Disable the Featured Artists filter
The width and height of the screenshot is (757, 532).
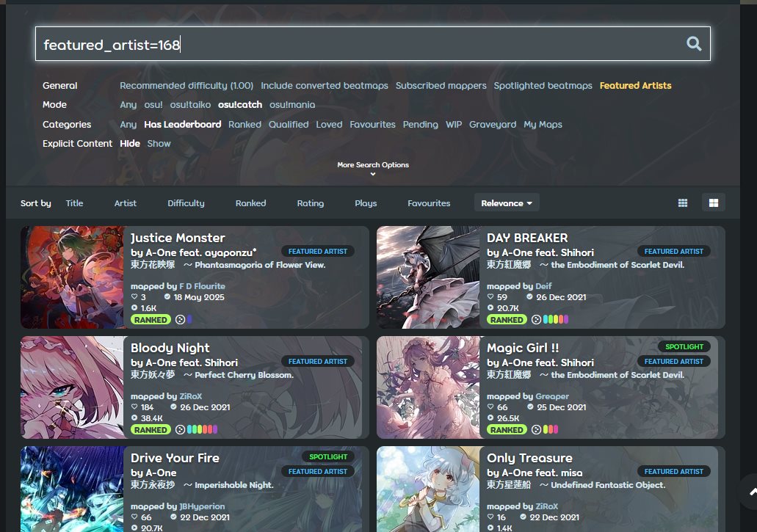point(635,85)
